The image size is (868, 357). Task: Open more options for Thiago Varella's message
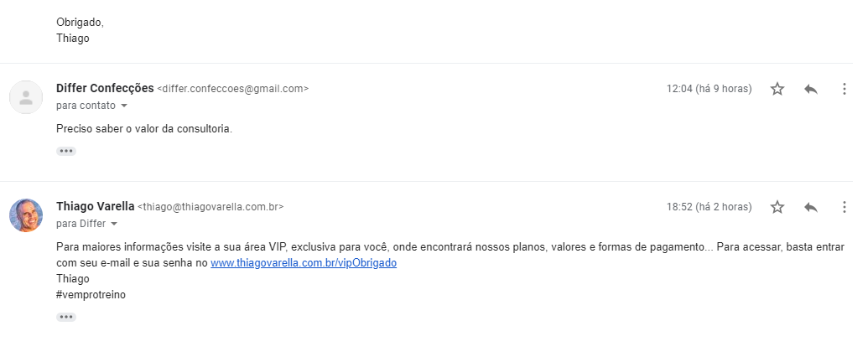[844, 207]
